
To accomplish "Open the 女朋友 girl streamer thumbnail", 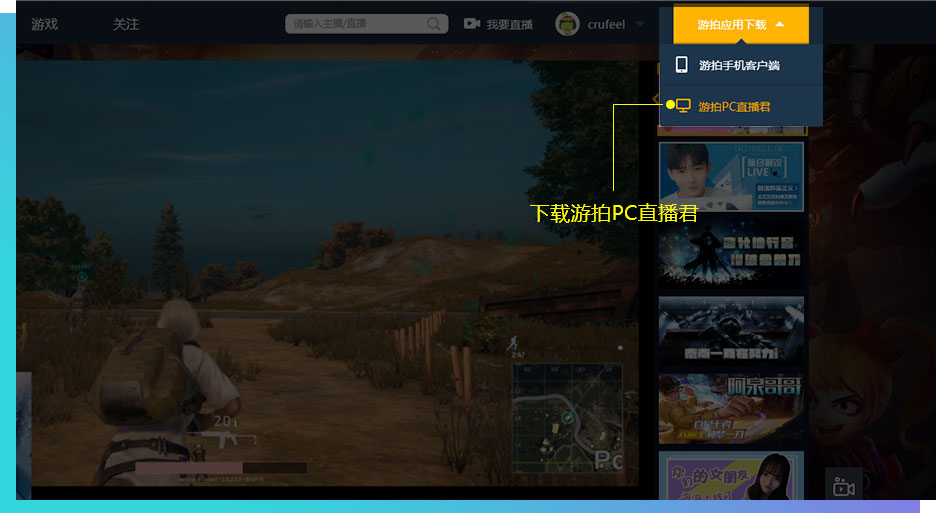I will pos(730,475).
